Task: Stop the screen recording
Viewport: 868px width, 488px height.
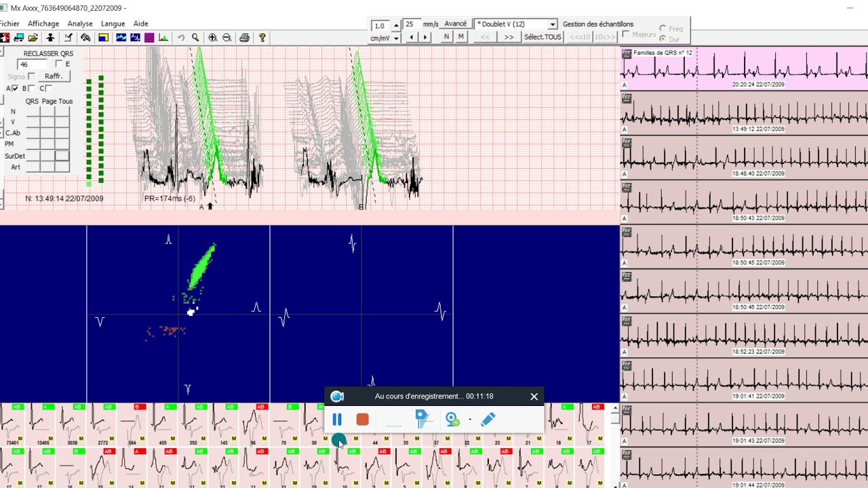Action: pyautogui.click(x=362, y=420)
